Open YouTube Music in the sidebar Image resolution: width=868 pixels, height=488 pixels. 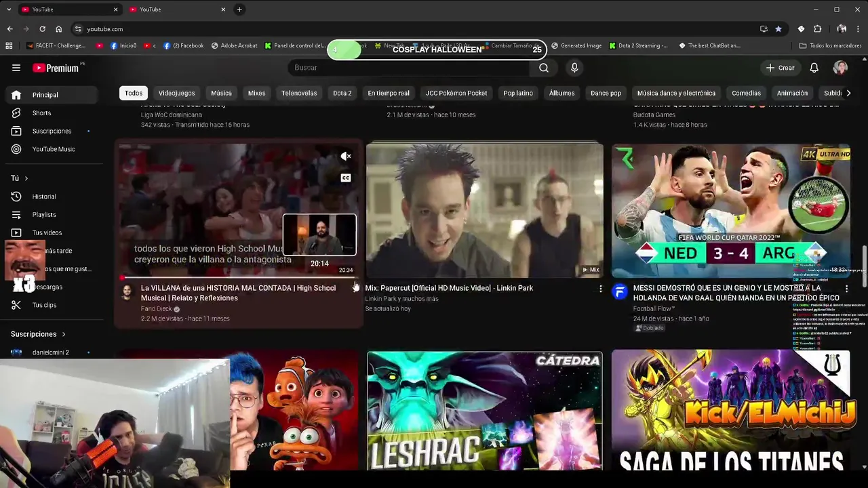(x=53, y=149)
